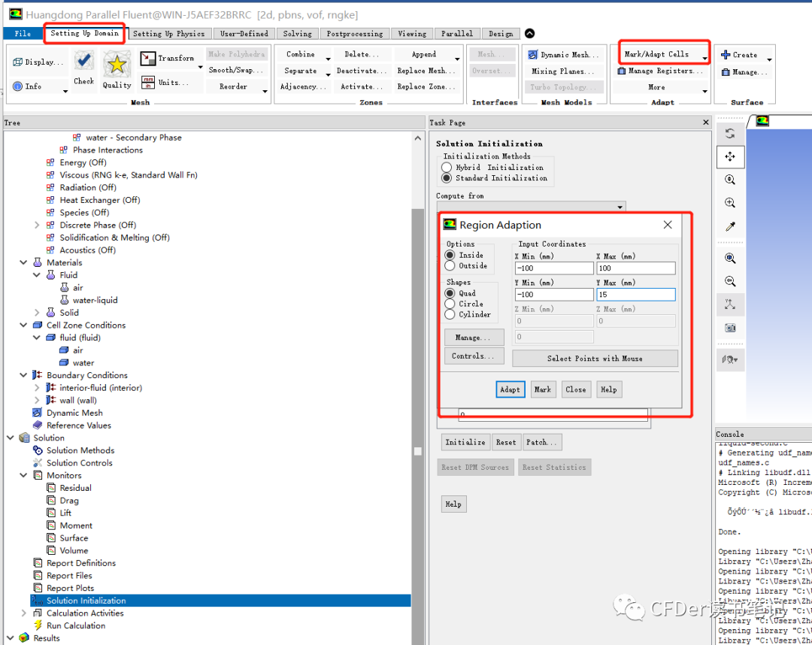Click the Quality star icon

pyautogui.click(x=117, y=64)
